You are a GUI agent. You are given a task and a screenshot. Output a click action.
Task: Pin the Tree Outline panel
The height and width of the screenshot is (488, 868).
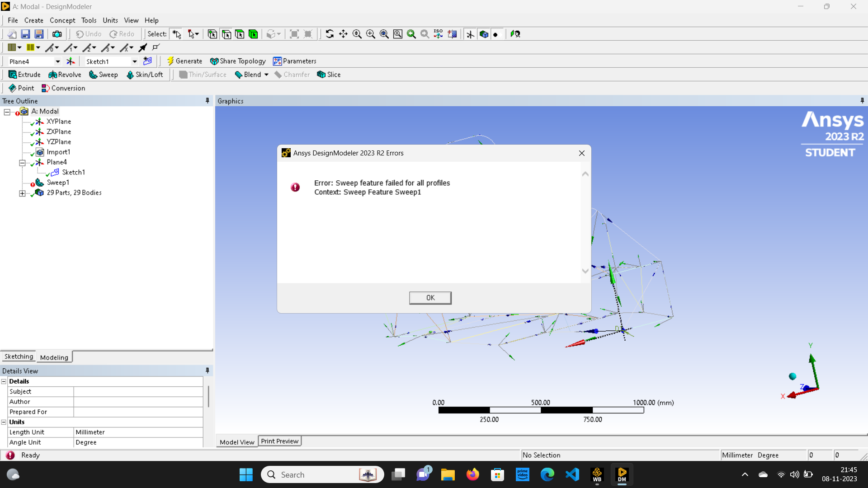point(208,101)
